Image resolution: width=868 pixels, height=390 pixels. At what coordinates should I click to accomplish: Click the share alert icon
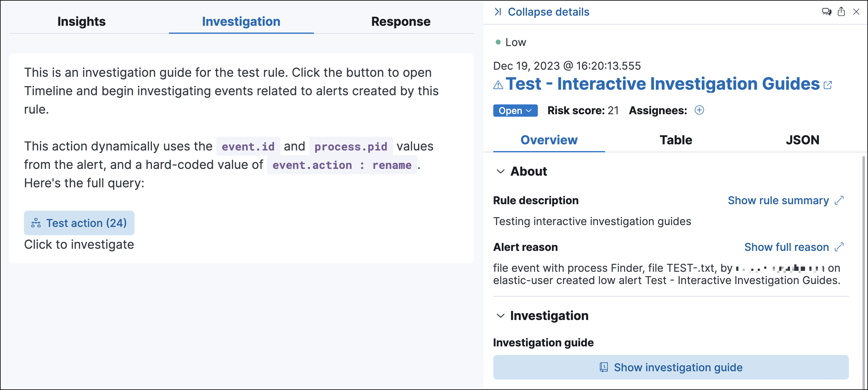click(x=841, y=12)
